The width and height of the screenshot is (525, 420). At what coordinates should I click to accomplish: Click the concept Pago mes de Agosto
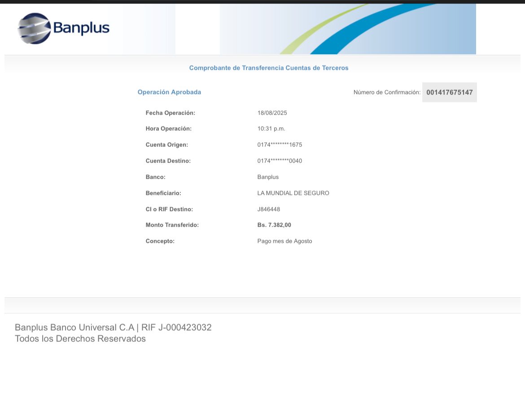[284, 241]
